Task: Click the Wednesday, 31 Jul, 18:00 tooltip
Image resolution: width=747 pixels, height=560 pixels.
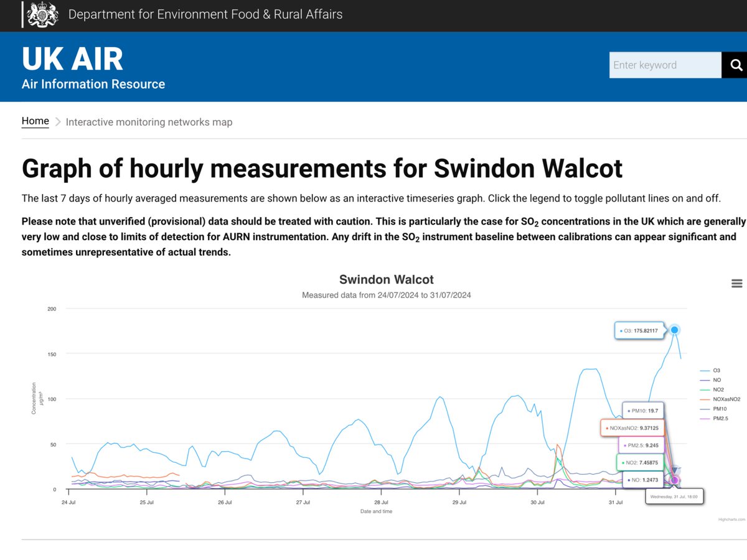Action: click(675, 497)
